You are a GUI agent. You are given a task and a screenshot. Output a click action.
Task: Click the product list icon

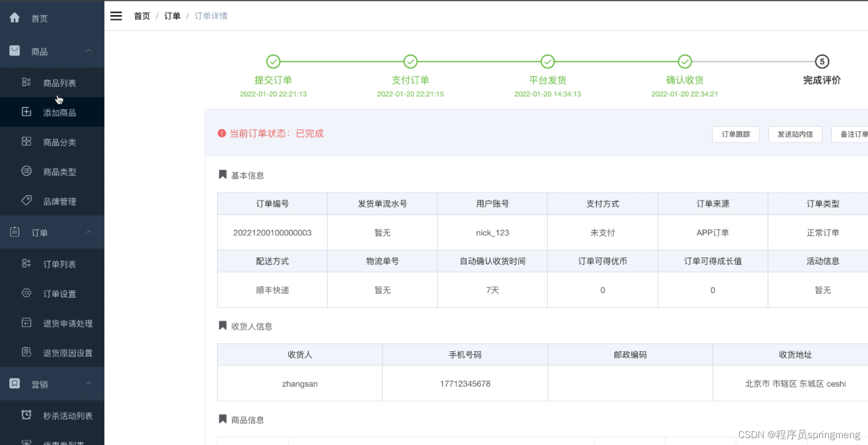(x=26, y=82)
